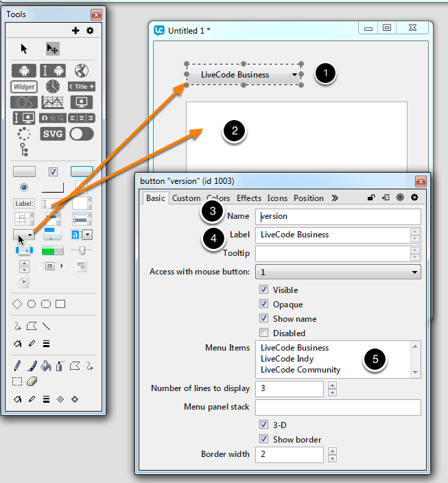448x483 pixels.
Task: Click the Menu panel stack field
Action: pyautogui.click(x=338, y=408)
